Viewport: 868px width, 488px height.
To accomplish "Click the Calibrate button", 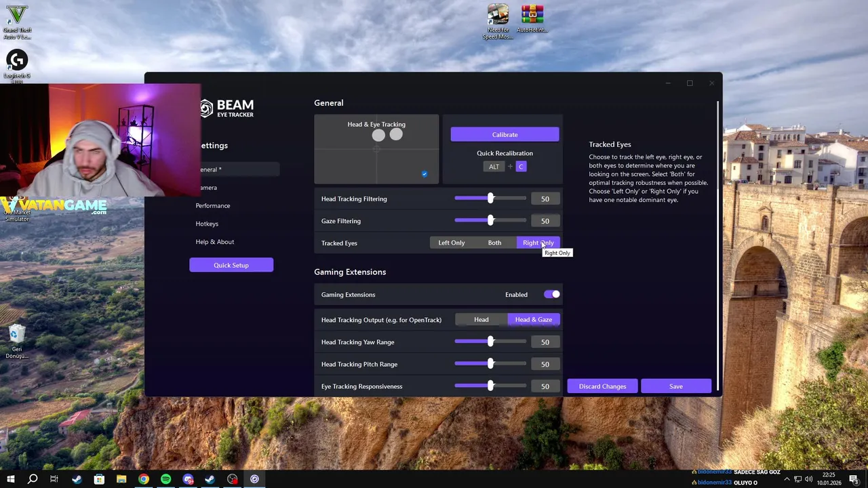I will (x=505, y=134).
